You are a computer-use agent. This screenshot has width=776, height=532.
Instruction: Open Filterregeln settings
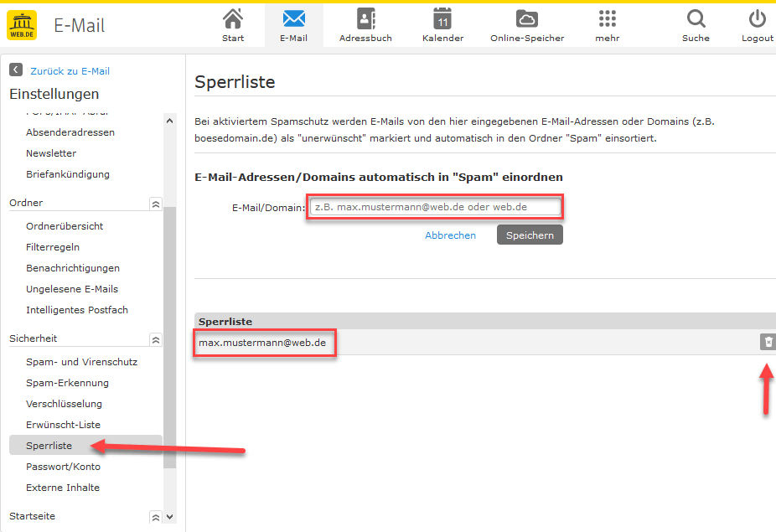(53, 247)
